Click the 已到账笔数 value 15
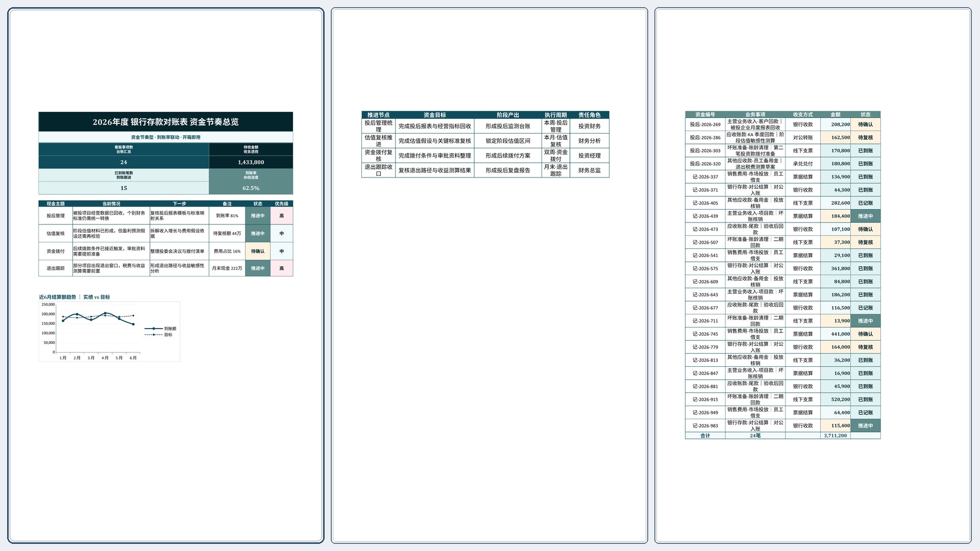The height and width of the screenshot is (551, 980). pos(124,188)
